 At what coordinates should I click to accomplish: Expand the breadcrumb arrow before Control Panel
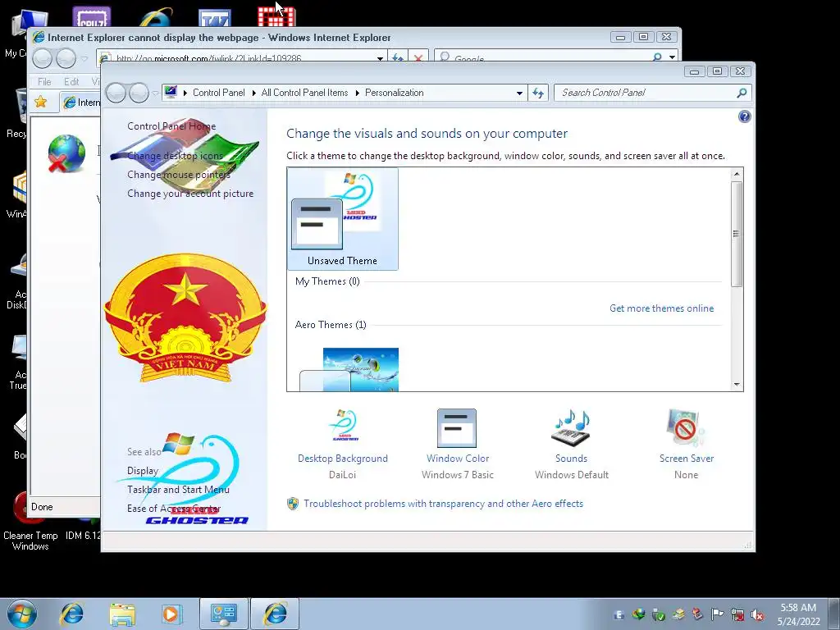tap(185, 93)
